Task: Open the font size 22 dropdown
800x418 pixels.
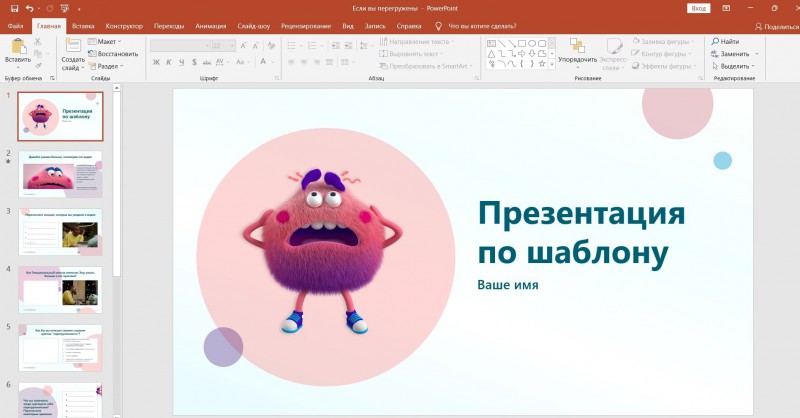Action: tap(223, 46)
